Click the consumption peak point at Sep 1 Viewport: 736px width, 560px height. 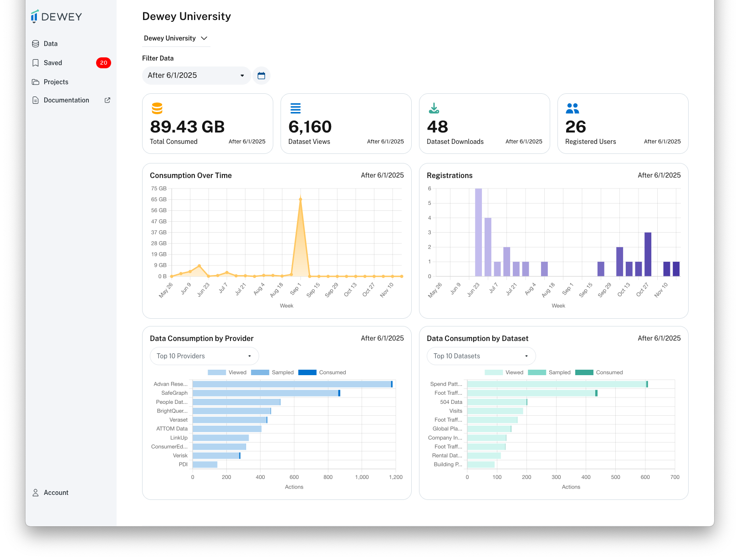(x=300, y=199)
